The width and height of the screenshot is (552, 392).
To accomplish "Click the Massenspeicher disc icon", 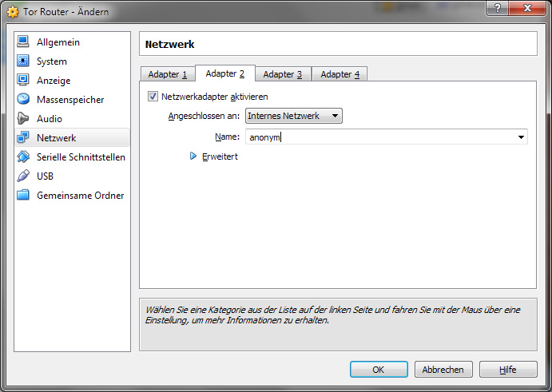I will pos(23,99).
